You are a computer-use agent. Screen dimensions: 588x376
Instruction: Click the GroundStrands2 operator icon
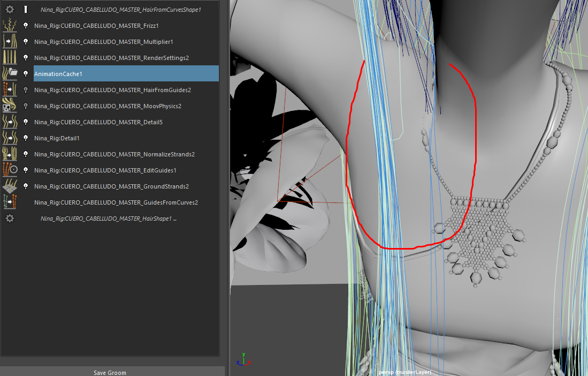[10, 186]
